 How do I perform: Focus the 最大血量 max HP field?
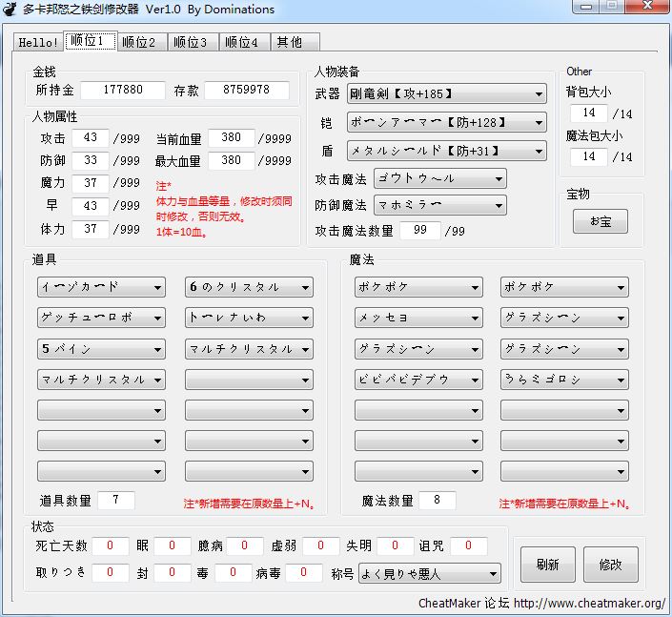pos(232,161)
